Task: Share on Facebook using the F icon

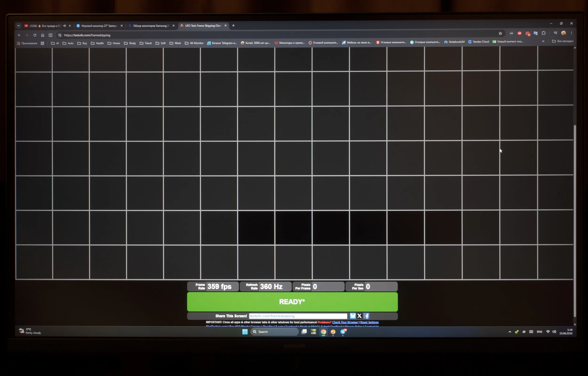Action: (366, 316)
